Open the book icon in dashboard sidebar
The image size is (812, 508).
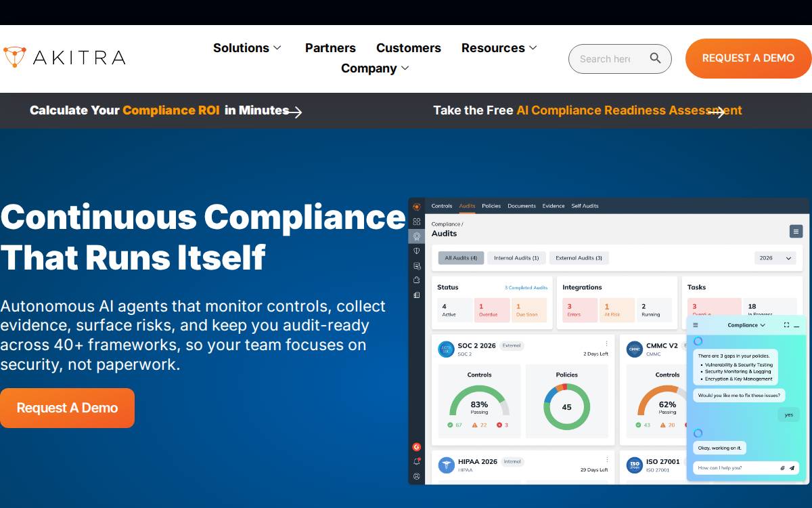(x=417, y=295)
